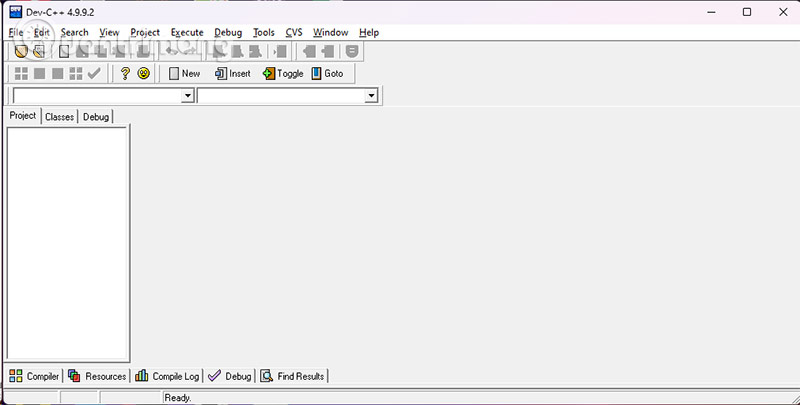
Task: Open the Resources bottom tab
Action: (x=97, y=376)
